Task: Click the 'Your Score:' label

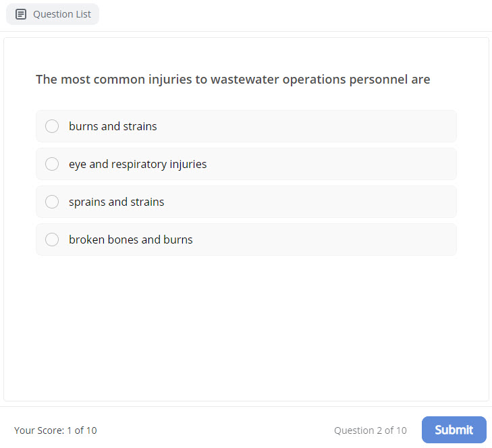Action: [x=38, y=430]
